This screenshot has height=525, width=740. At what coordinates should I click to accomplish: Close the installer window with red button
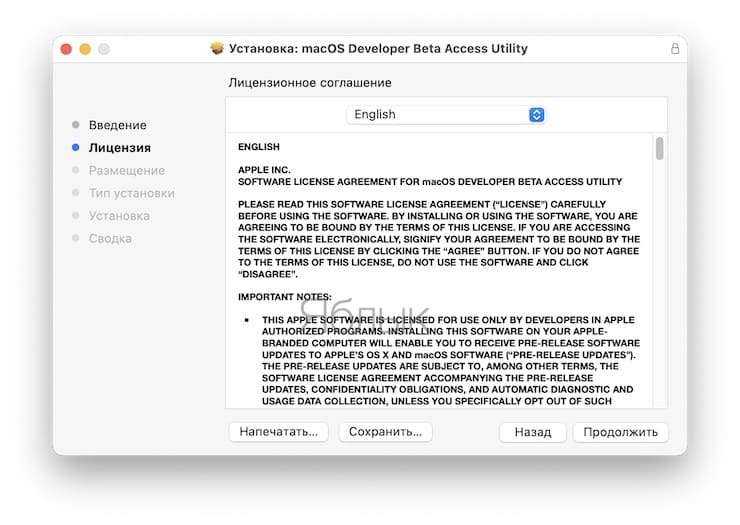(x=66, y=49)
